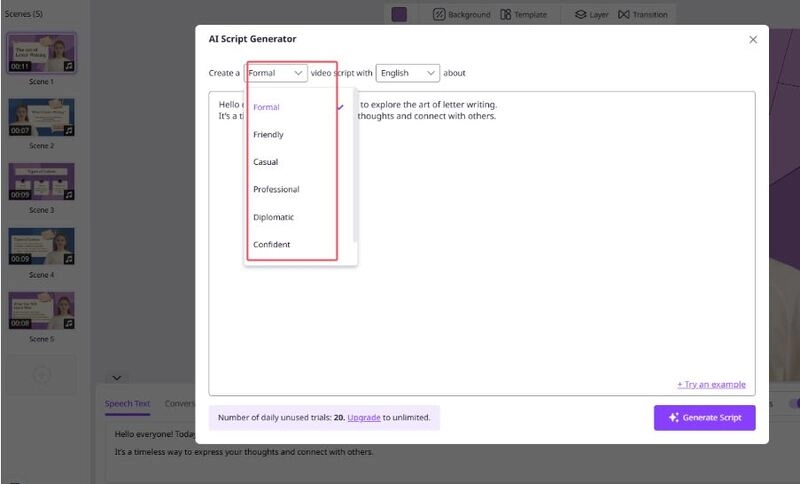Open the Scene 4 thumbnail
This screenshot has height=484, width=800.
pyautogui.click(x=41, y=246)
